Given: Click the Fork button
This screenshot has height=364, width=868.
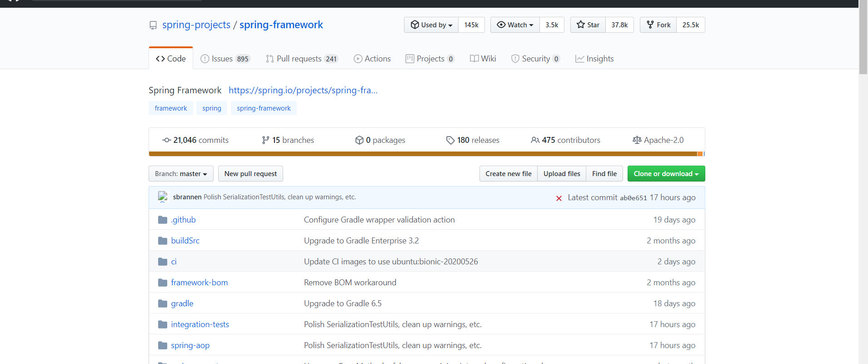Looking at the screenshot, I should (x=658, y=25).
